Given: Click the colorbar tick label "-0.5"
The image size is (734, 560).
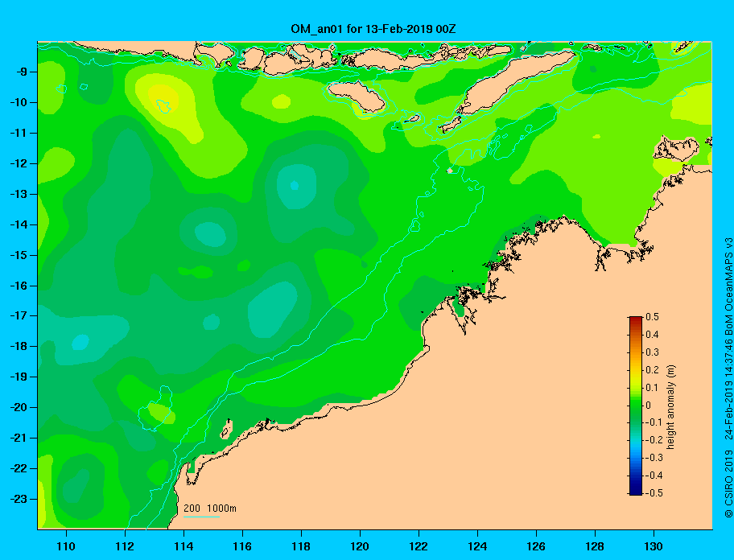Looking at the screenshot, I should (x=654, y=493).
